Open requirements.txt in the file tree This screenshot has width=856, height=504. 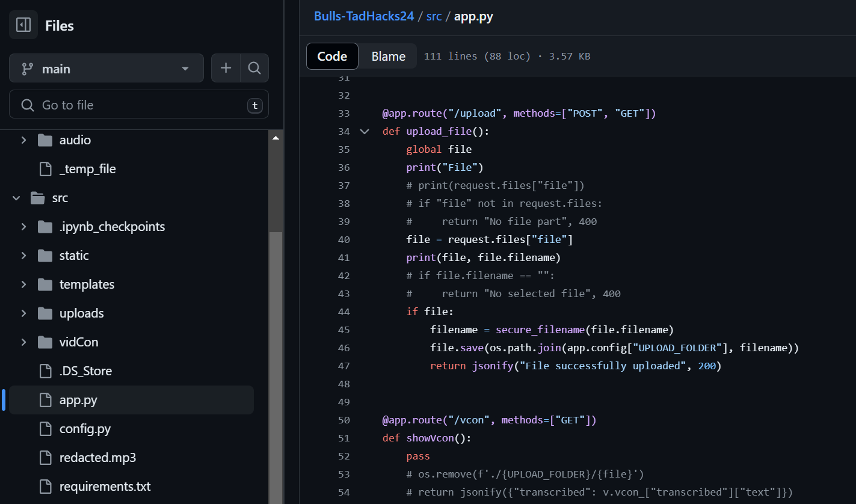[x=105, y=487]
